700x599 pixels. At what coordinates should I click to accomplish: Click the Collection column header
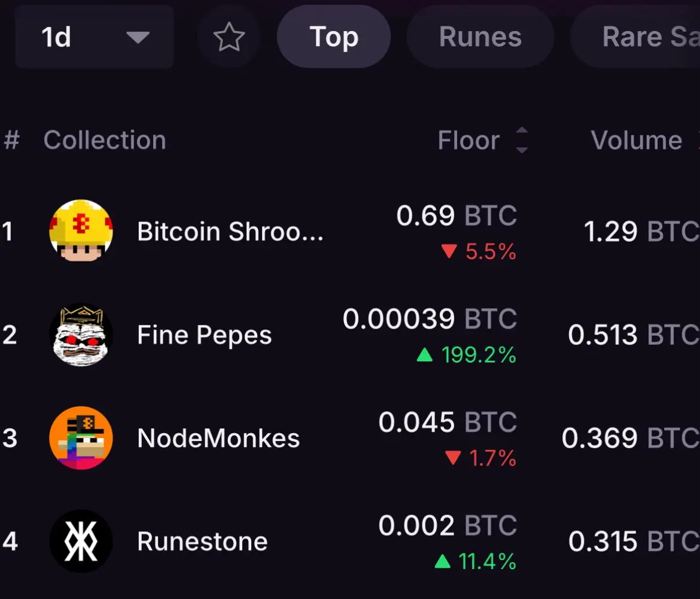[x=105, y=140]
